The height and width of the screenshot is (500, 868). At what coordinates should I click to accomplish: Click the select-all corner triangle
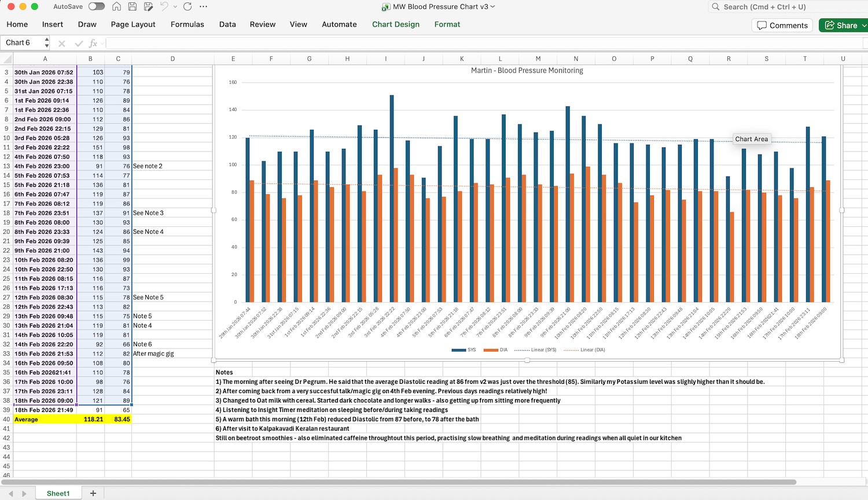pos(7,59)
